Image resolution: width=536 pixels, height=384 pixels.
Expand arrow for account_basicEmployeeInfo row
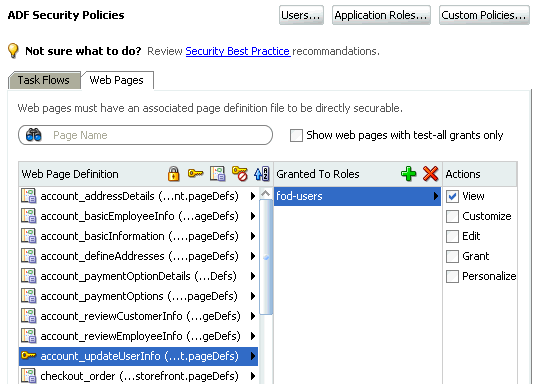click(x=253, y=216)
